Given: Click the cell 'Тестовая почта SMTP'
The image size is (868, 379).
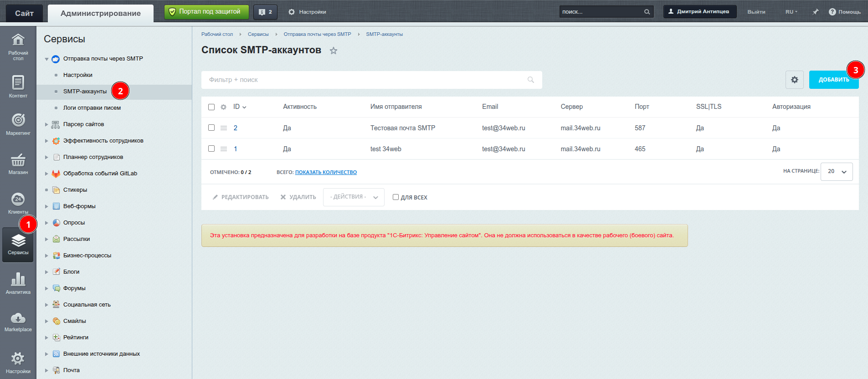Looking at the screenshot, I should tap(403, 128).
